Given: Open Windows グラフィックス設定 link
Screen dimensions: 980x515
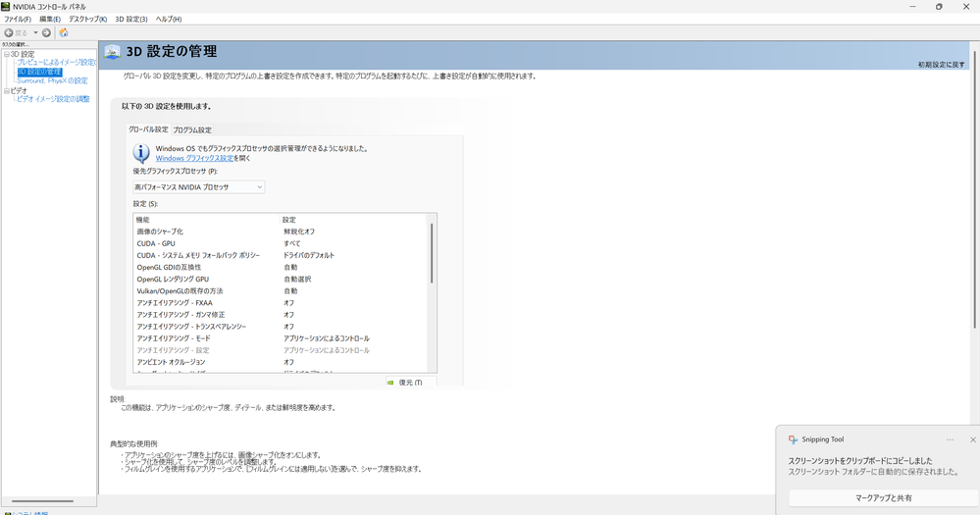Looking at the screenshot, I should [x=194, y=158].
